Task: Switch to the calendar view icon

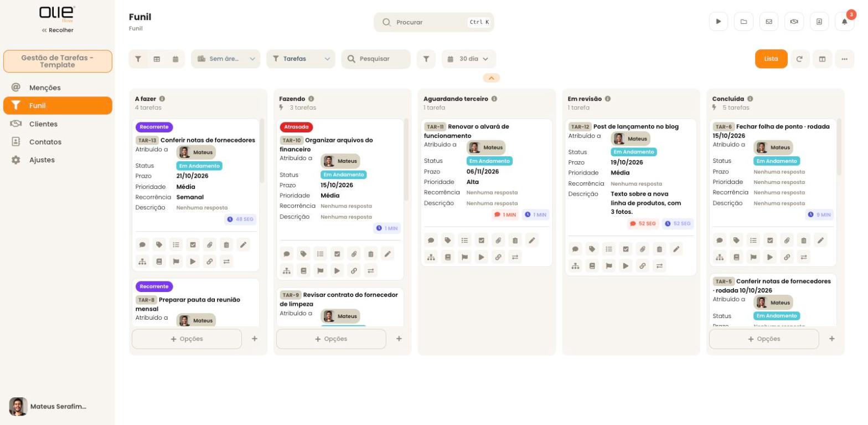Action: [x=175, y=59]
